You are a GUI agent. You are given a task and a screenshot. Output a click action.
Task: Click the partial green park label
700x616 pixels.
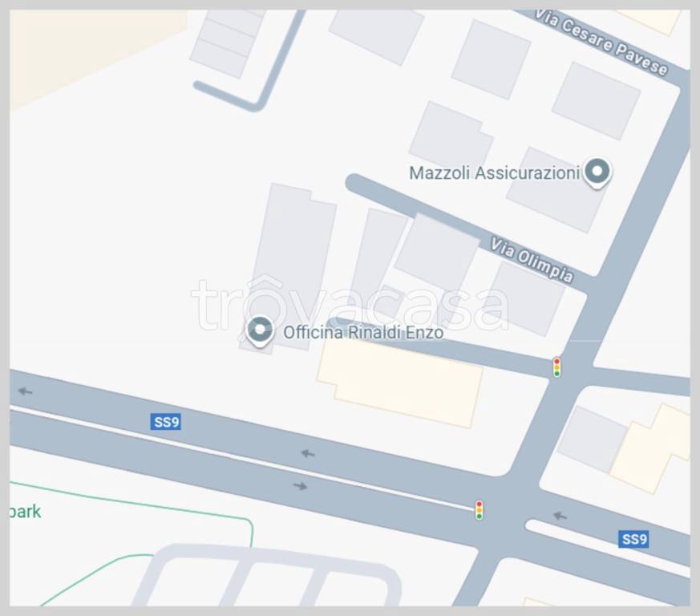pyautogui.click(x=26, y=512)
